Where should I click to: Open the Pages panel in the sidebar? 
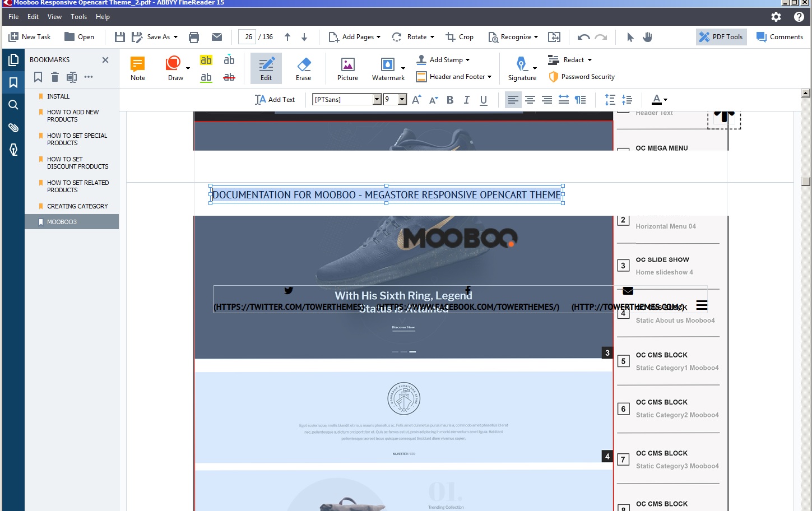(x=13, y=60)
